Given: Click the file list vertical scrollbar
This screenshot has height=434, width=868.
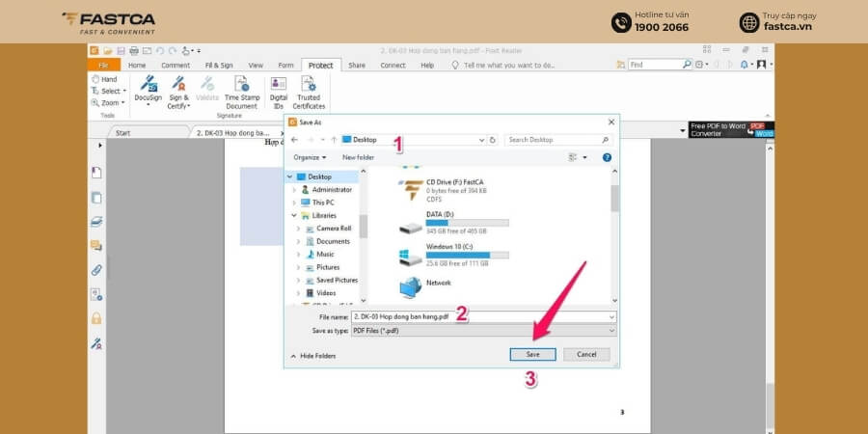Looking at the screenshot, I should (x=614, y=234).
